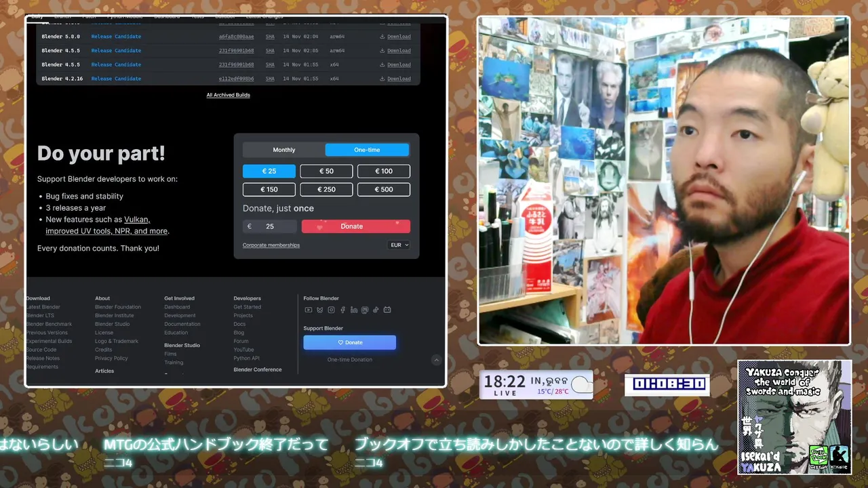
Task: Click the custom donation amount field
Action: (x=270, y=226)
